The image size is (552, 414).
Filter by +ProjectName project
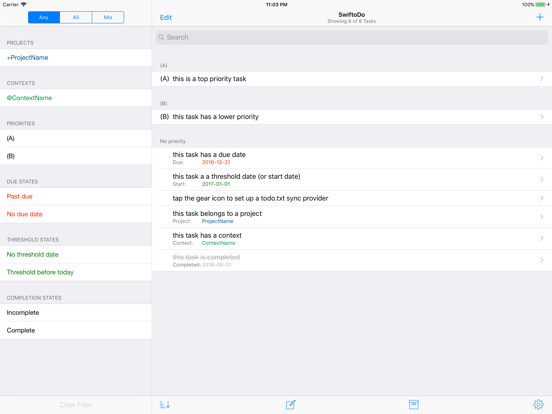pyautogui.click(x=76, y=57)
